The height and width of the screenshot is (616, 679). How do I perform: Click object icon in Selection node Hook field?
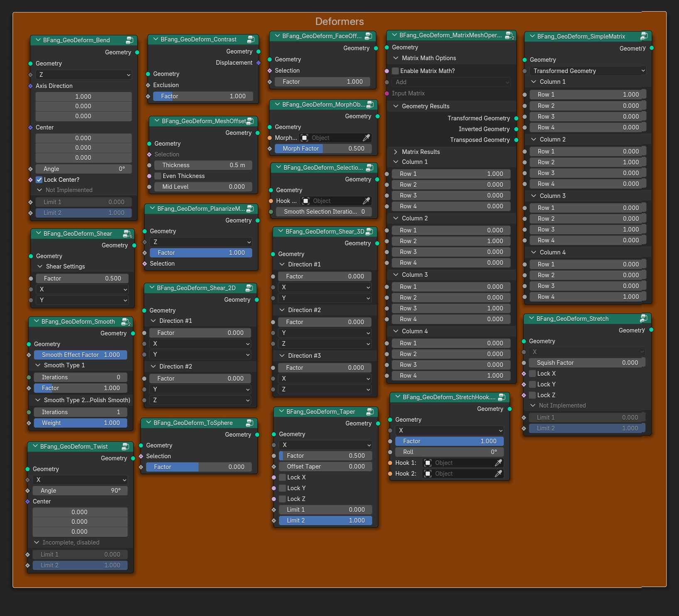click(306, 201)
